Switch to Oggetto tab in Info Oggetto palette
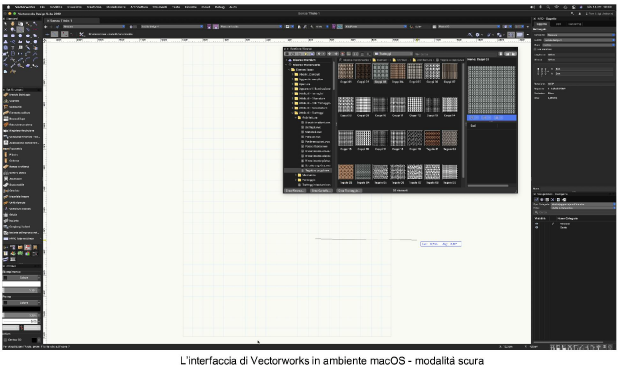 (x=542, y=24)
